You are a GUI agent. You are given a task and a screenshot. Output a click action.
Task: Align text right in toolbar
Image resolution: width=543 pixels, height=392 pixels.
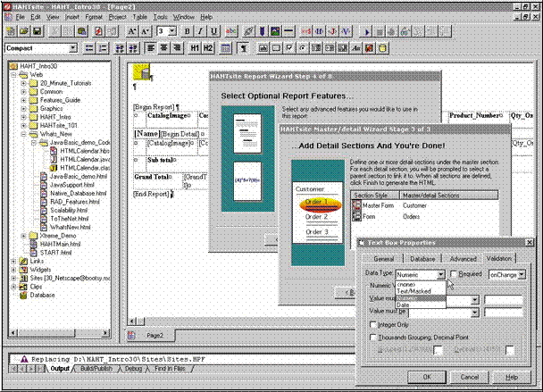178,48
